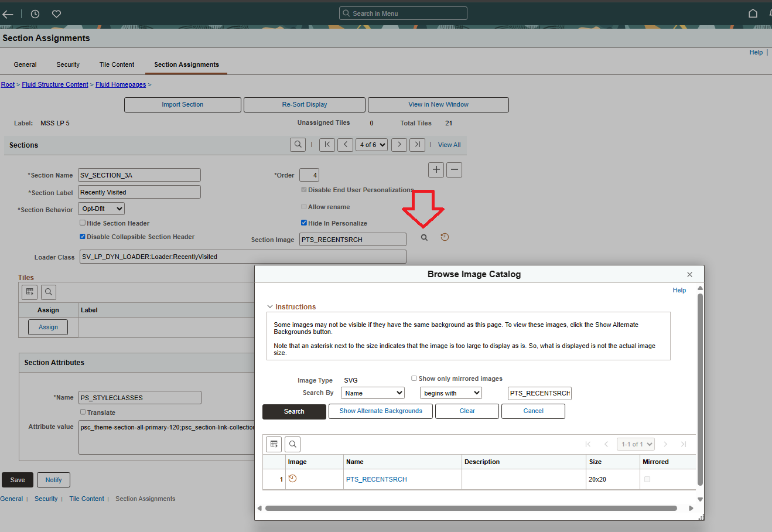The height and width of the screenshot is (532, 772).
Task: Check the Show only mirrored images option
Action: tap(414, 378)
